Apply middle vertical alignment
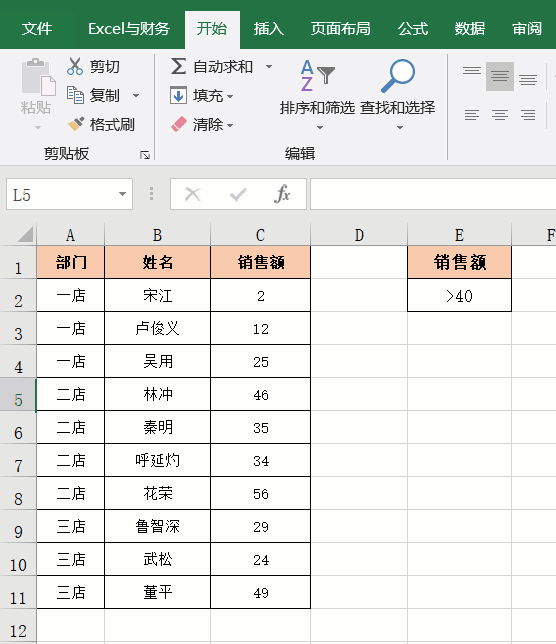This screenshot has width=556, height=644. coord(500,76)
